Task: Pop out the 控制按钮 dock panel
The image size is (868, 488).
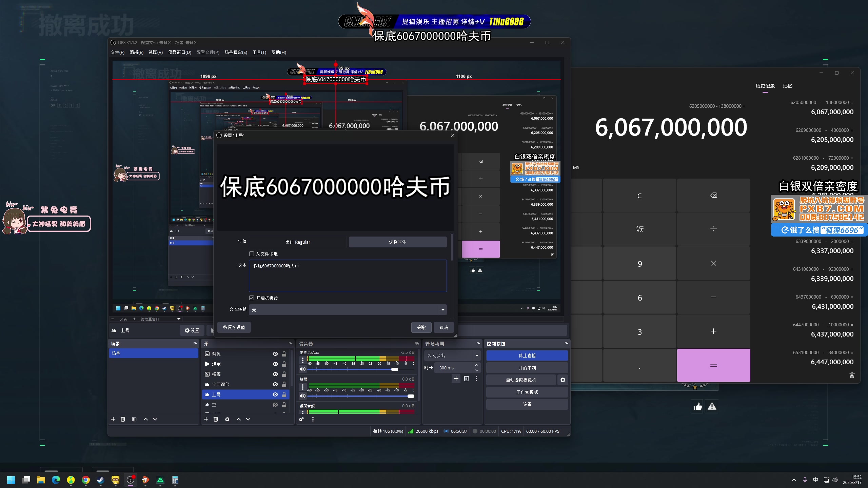Action: 567,344
